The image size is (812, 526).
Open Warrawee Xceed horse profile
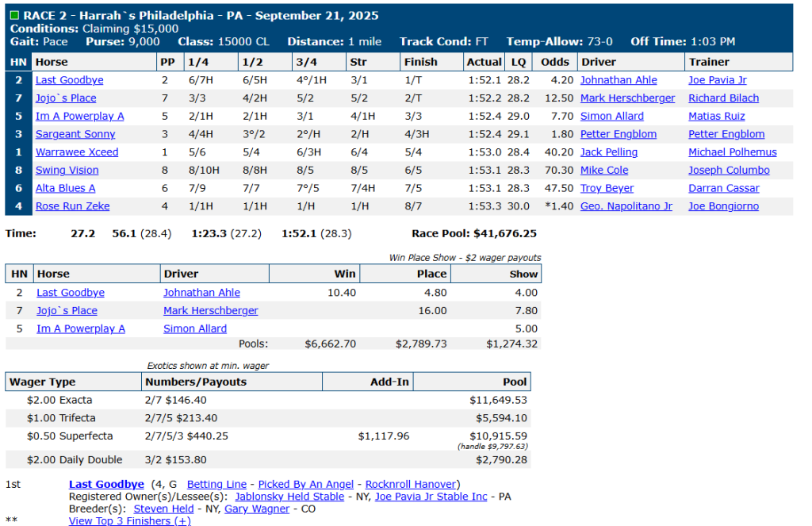[x=77, y=152]
